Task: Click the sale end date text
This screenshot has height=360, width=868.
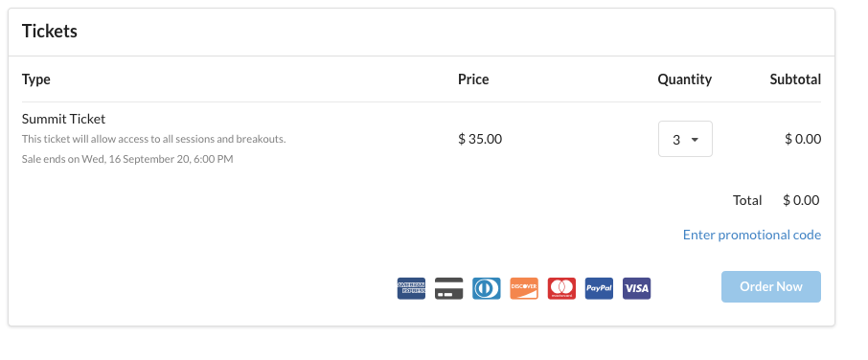Action: pos(127,159)
